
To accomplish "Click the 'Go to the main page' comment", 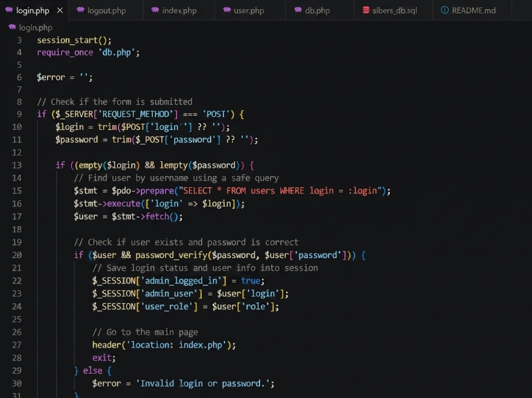I will (x=145, y=332).
